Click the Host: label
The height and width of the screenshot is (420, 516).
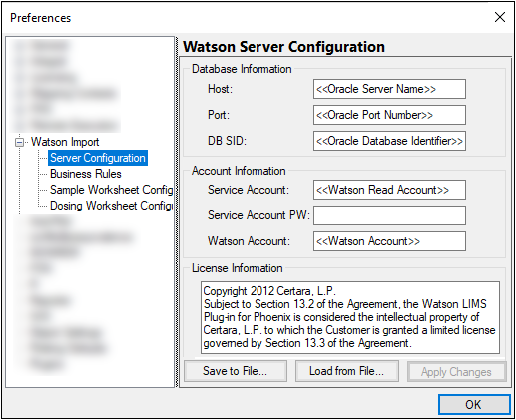click(220, 89)
